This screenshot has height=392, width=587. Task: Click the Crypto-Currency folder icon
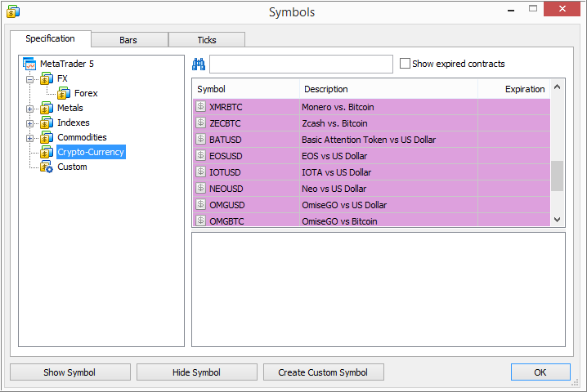pos(47,152)
